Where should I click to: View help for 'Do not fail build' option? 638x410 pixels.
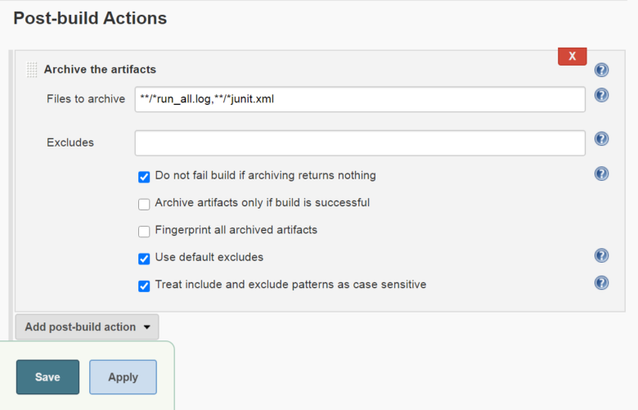tap(602, 174)
